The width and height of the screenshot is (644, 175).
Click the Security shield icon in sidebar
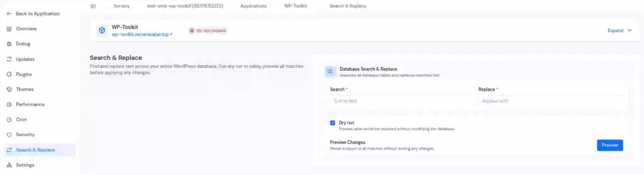[x=9, y=135]
